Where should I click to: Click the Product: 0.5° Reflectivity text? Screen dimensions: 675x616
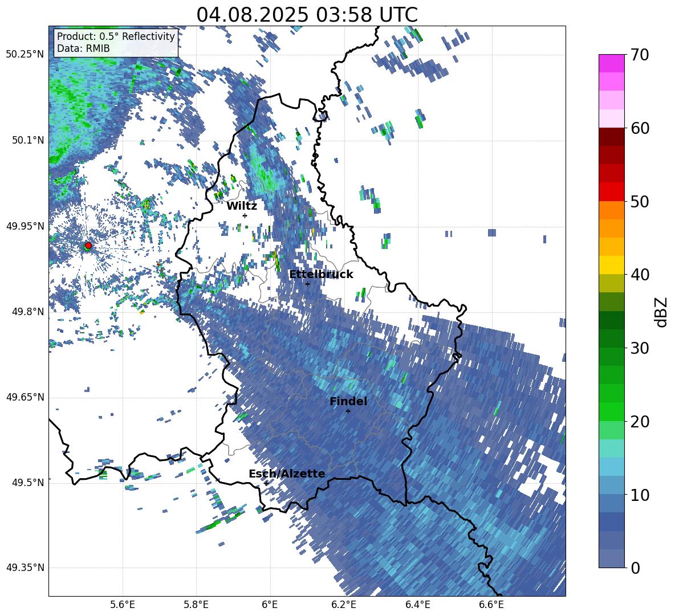pos(116,36)
